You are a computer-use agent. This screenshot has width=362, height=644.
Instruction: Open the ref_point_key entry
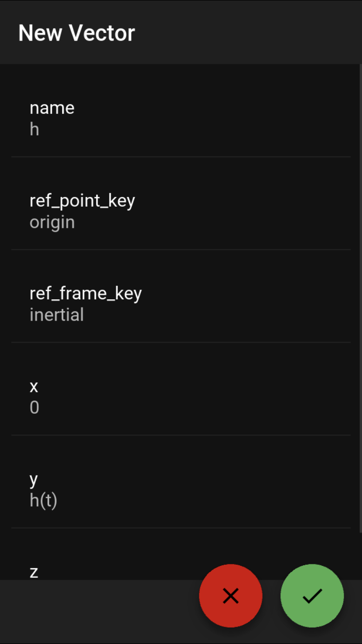181,203
